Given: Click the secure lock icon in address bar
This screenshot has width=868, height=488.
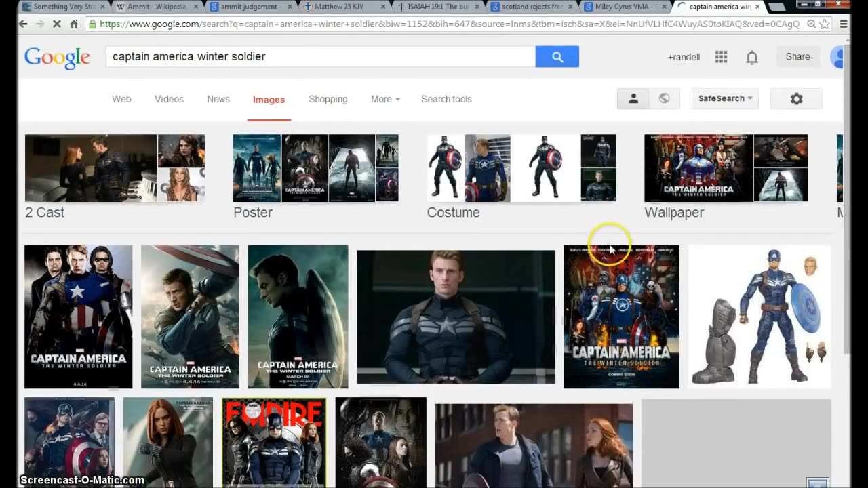Looking at the screenshot, I should point(92,24).
